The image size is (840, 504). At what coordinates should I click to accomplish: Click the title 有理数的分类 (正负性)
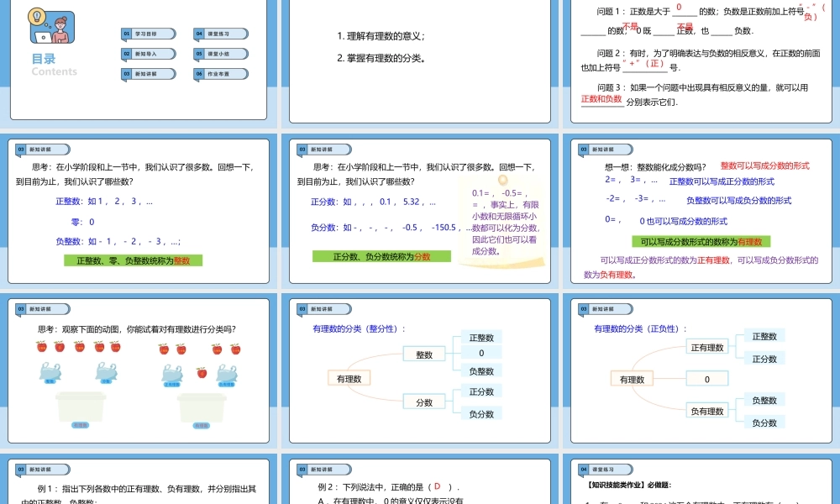(639, 328)
